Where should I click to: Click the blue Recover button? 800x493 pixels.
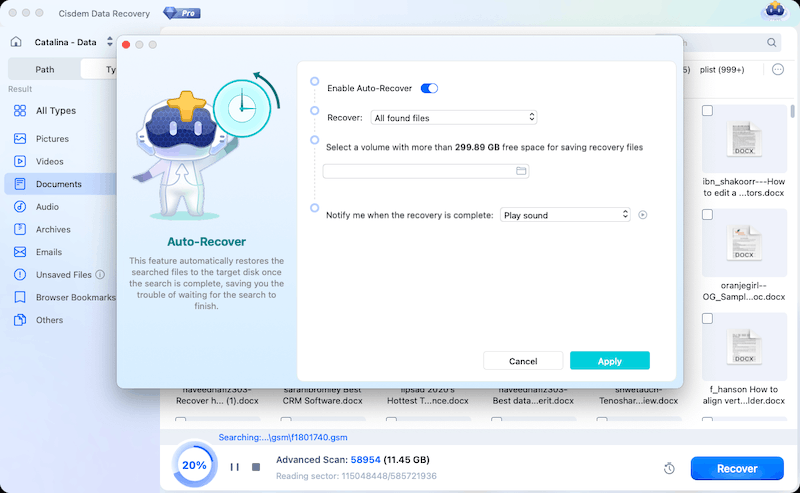click(x=737, y=469)
